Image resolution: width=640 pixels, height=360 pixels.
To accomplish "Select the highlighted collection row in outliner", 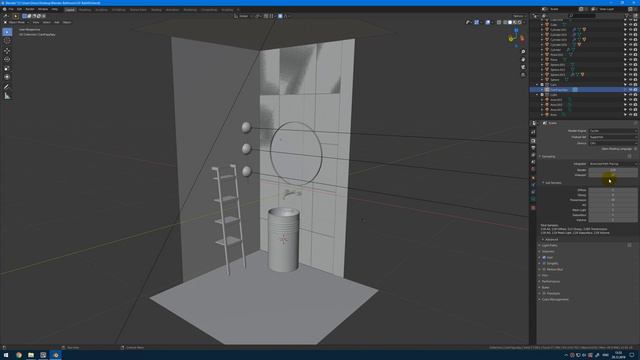I will click(584, 90).
